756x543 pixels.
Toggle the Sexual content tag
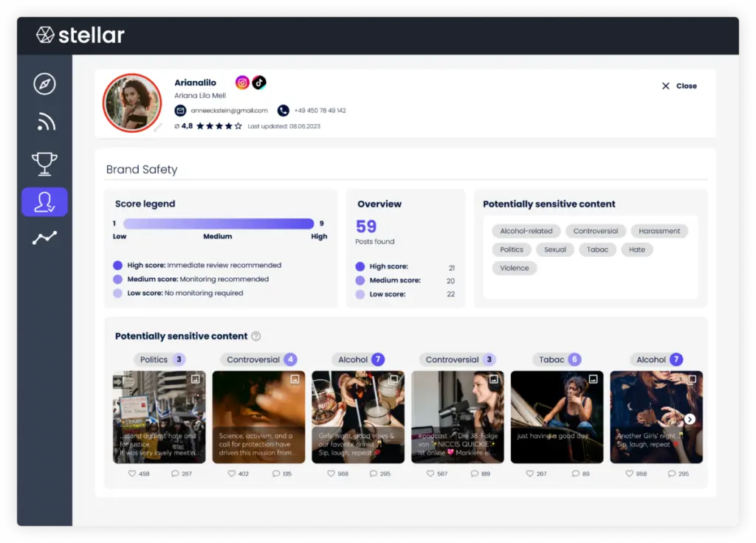coord(554,249)
